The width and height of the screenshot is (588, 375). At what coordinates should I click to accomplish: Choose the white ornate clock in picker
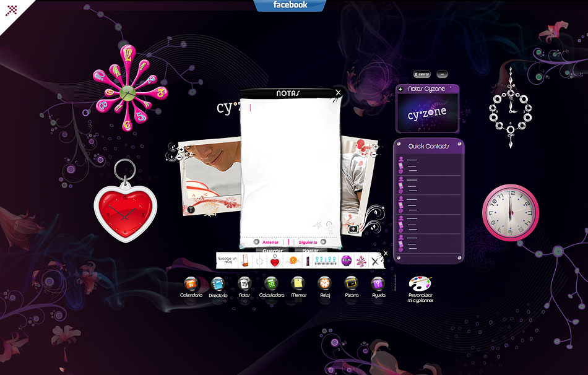(259, 261)
